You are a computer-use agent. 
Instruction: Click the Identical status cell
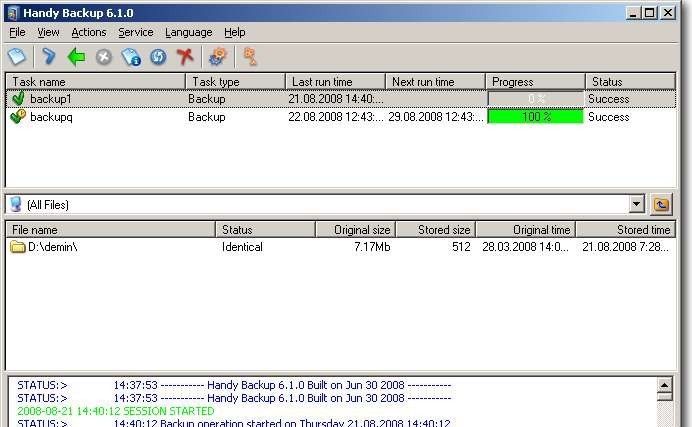(242, 247)
